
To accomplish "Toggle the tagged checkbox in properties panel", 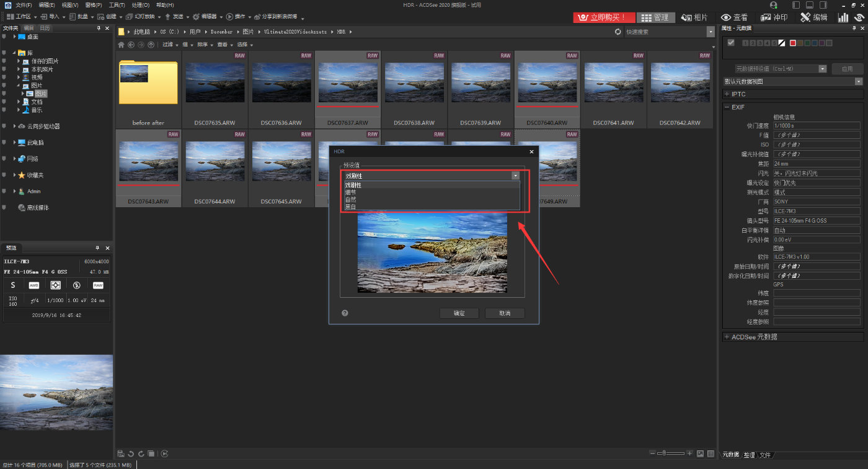I will point(731,43).
